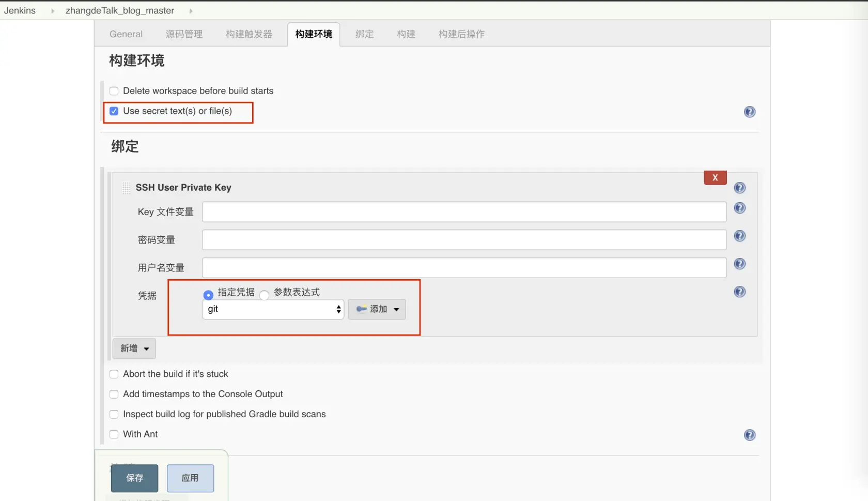Open help for the Key 文件变量 field

[739, 208]
